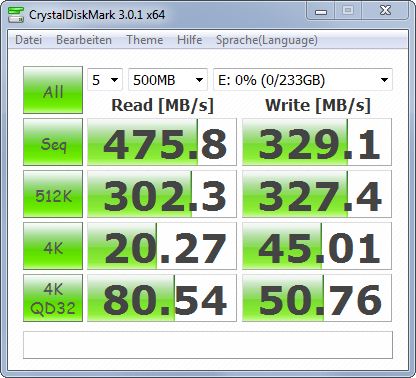Run the Seq benchmark test

(53, 142)
